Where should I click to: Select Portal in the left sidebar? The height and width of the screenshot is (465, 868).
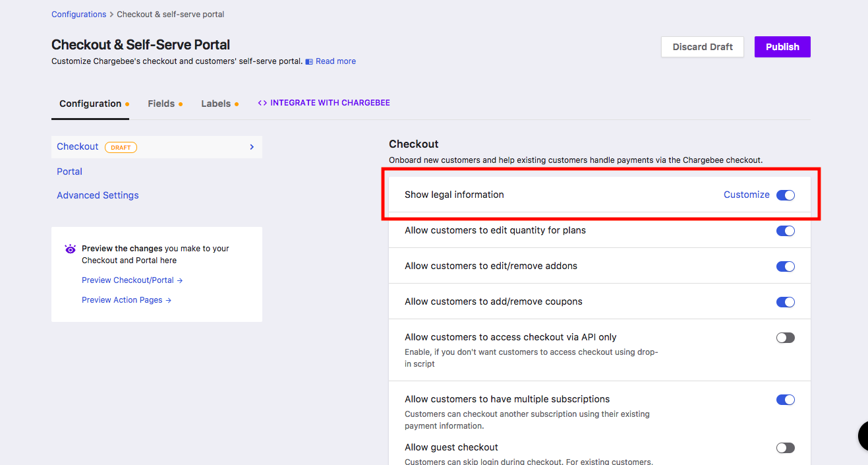pos(69,171)
